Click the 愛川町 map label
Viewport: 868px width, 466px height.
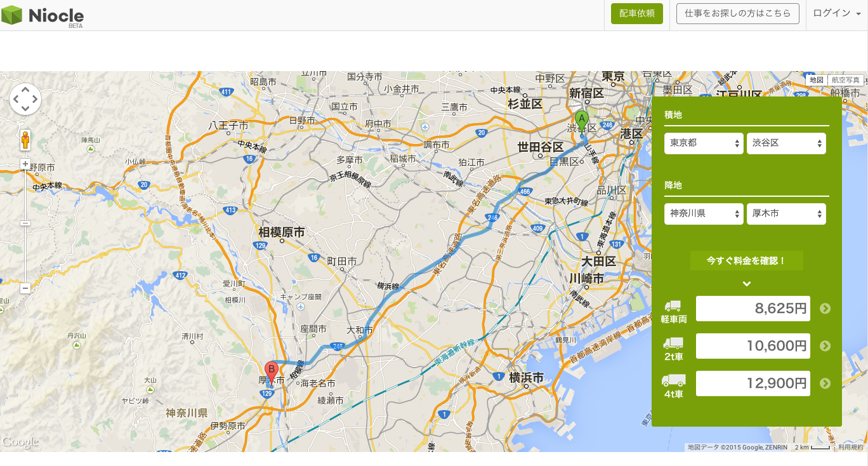234,284
